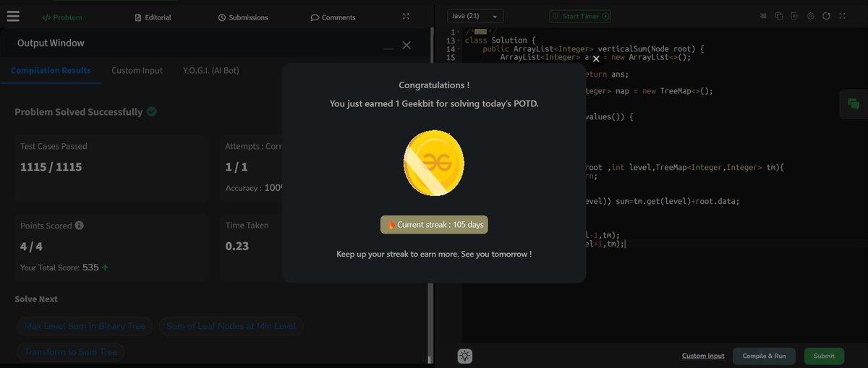Collapse code fold at line 14

(x=460, y=49)
